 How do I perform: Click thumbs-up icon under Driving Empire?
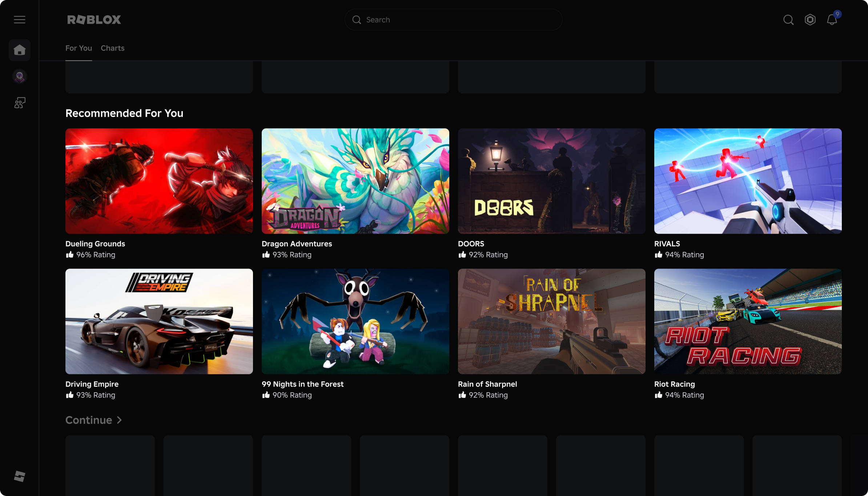[x=70, y=395]
